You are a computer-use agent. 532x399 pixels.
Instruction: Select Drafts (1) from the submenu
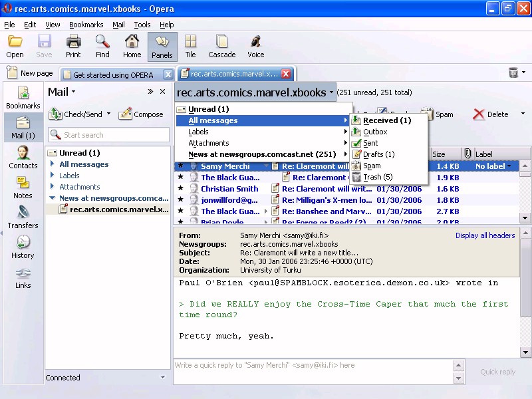[x=378, y=154]
